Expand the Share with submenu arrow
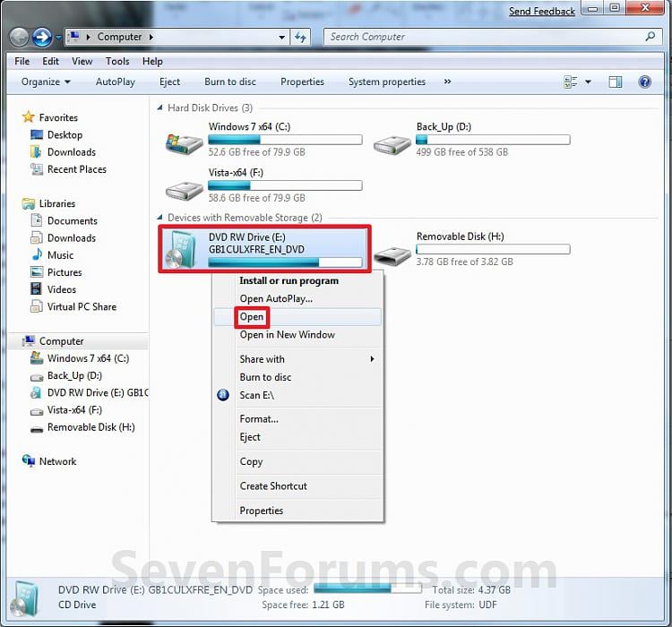Image resolution: width=672 pixels, height=627 pixels. 372,358
